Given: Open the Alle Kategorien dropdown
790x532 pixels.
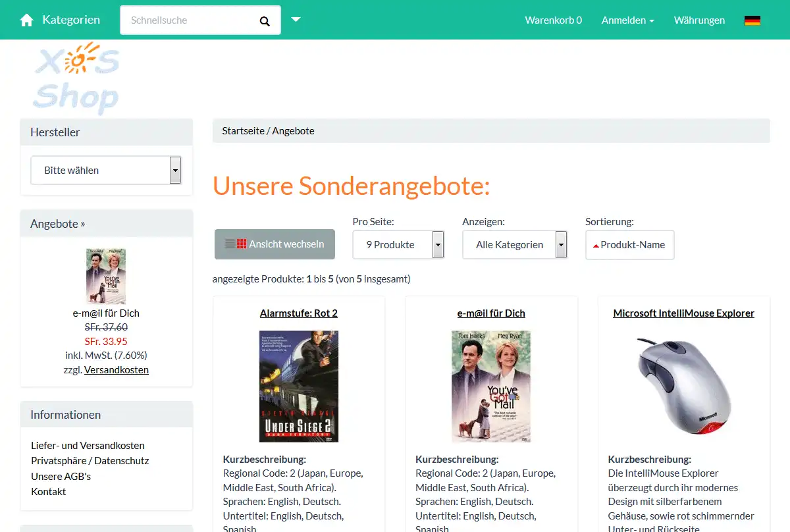Looking at the screenshot, I should (x=515, y=244).
